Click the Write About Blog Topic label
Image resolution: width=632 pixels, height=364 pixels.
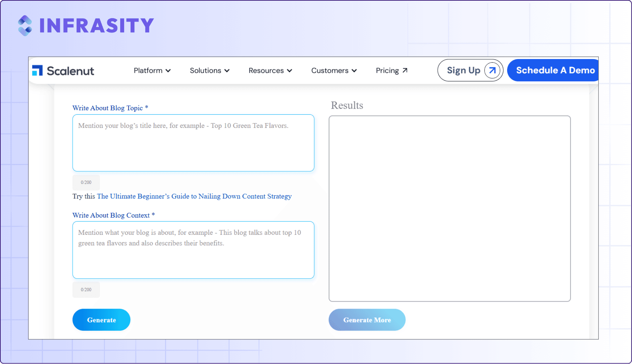(x=110, y=108)
